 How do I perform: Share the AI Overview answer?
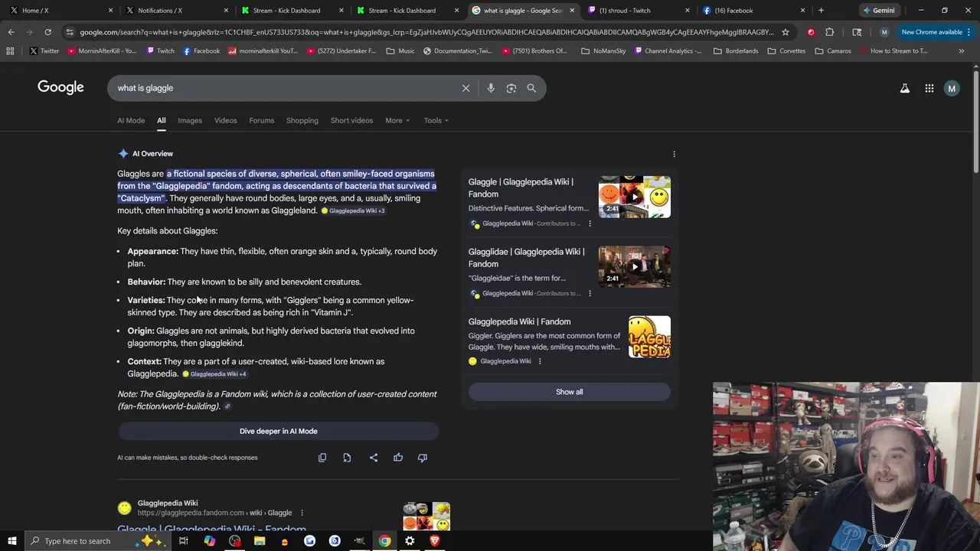374,458
